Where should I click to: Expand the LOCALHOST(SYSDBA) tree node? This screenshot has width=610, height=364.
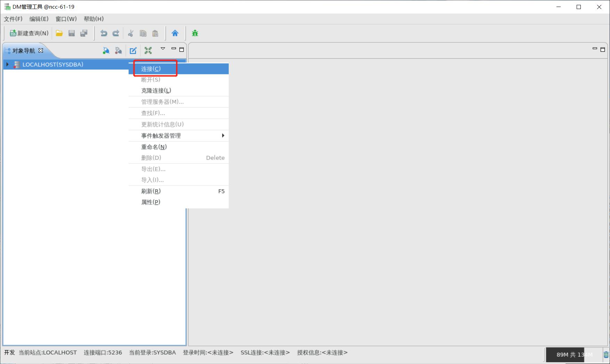[x=7, y=64]
